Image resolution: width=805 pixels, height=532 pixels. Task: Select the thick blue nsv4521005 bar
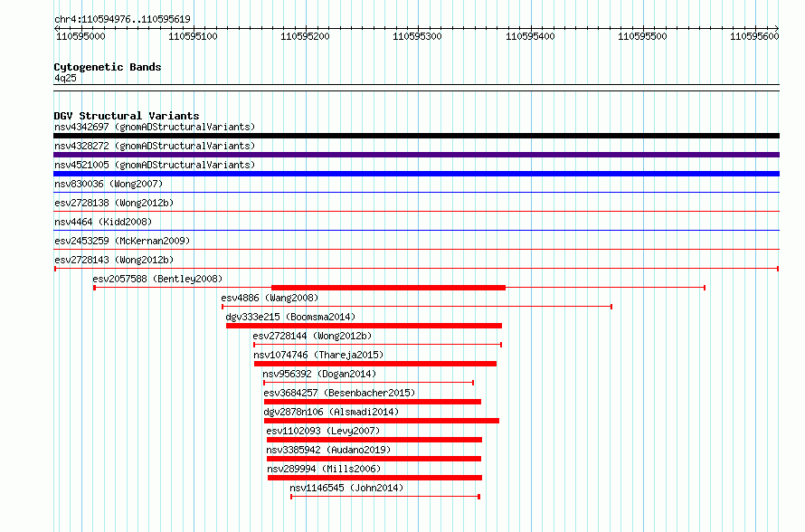click(x=416, y=174)
